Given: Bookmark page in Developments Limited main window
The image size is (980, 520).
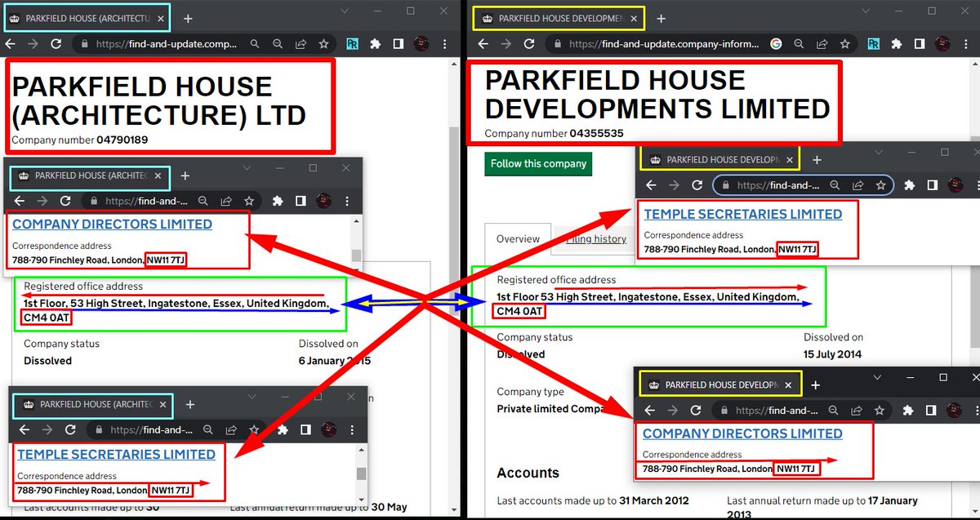Looking at the screenshot, I should [844, 44].
